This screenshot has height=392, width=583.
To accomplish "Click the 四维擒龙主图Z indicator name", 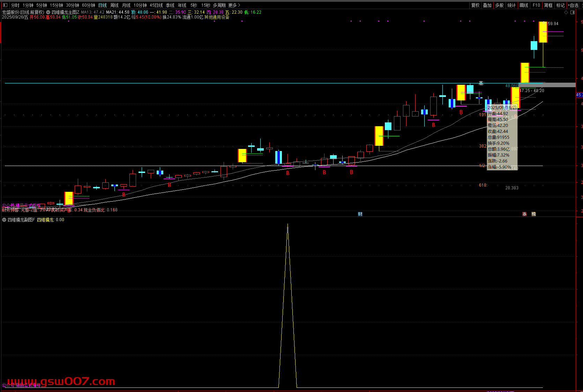I will click(66, 12).
